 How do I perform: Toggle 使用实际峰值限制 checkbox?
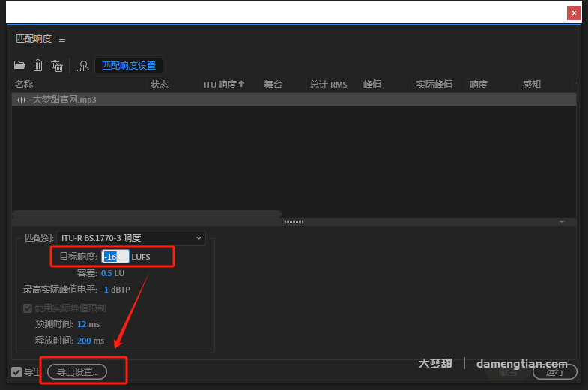[28, 308]
